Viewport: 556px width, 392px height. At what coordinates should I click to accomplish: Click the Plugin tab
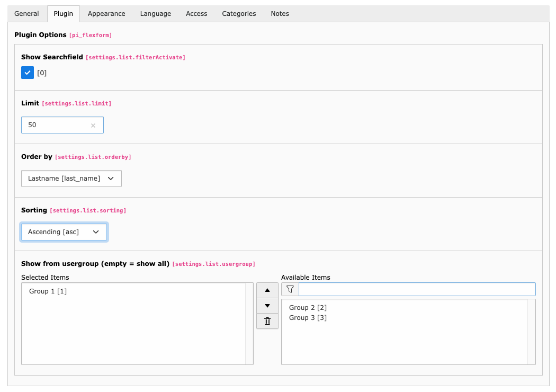(x=64, y=14)
